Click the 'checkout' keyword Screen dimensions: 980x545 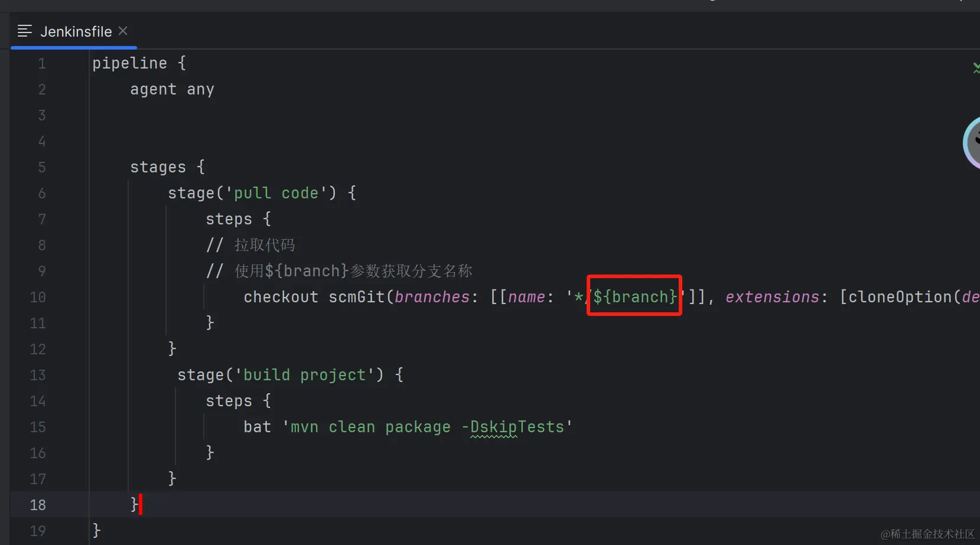[281, 297]
